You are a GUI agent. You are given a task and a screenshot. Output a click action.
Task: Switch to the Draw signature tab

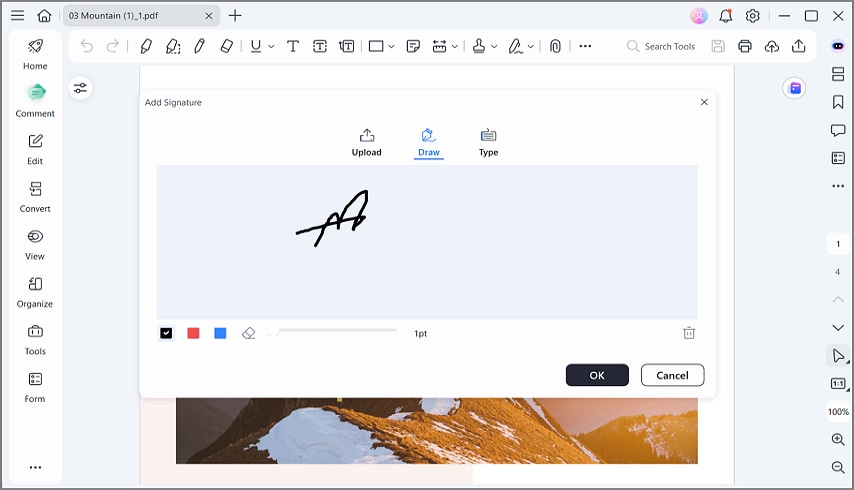[429, 143]
